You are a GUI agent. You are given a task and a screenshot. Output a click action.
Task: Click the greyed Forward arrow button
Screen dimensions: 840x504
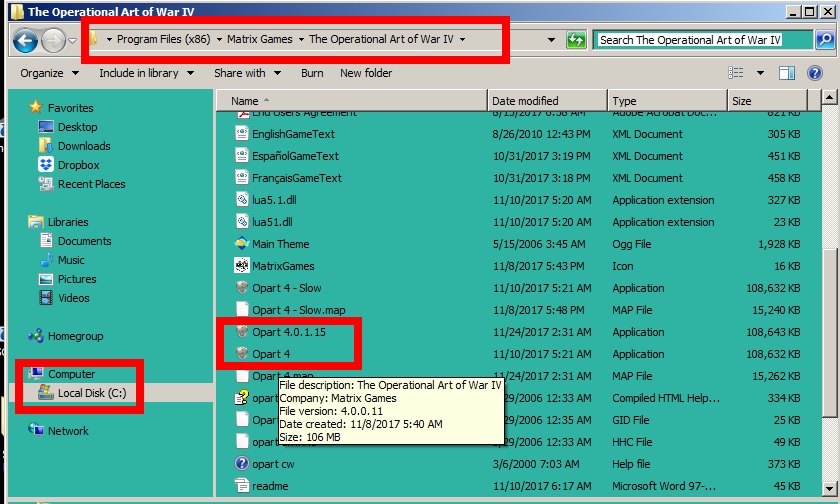53,41
